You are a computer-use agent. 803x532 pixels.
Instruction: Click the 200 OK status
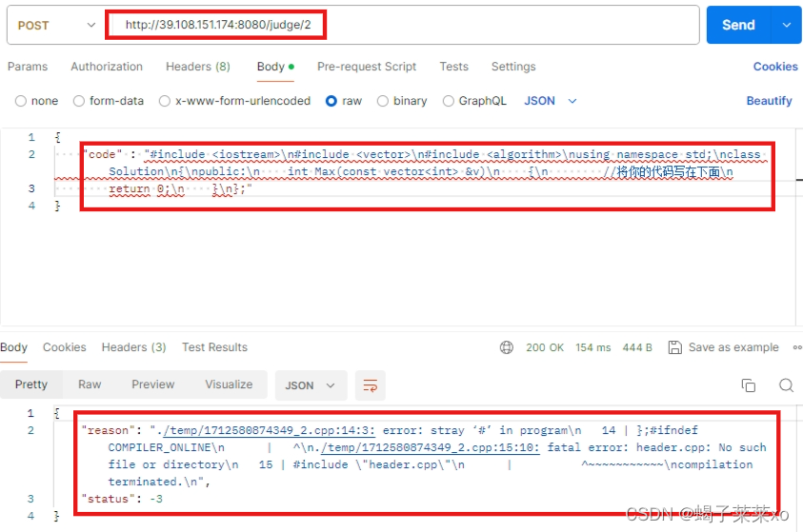544,348
